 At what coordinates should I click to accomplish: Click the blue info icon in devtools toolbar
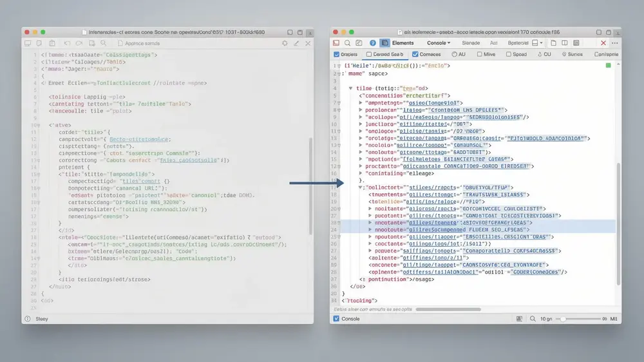372,43
